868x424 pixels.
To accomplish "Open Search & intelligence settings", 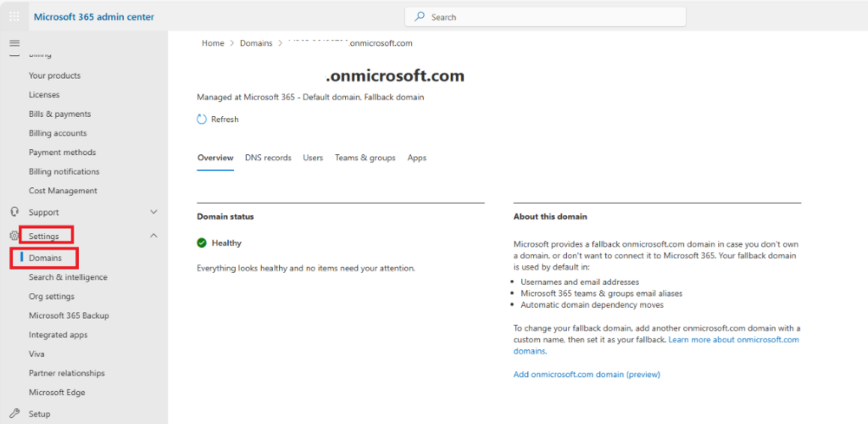I will click(68, 276).
